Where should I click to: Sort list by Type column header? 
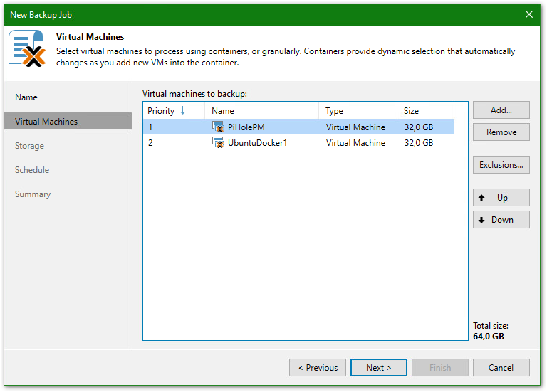pyautogui.click(x=357, y=111)
